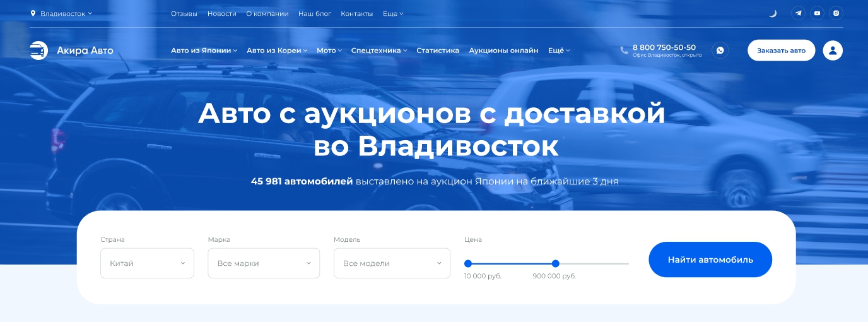Click the phone handset icon
Viewport: 868px width, 322px height.
point(625,50)
